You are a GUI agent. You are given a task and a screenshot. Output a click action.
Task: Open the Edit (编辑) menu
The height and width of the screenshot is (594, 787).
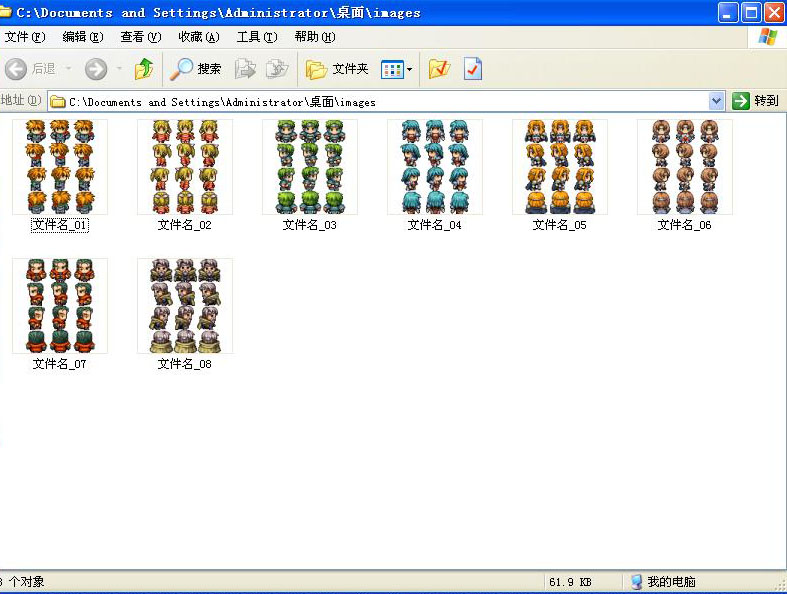(x=83, y=37)
